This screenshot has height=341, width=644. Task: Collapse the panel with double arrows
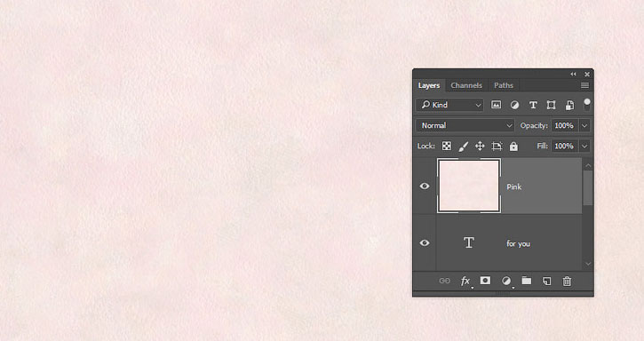(x=573, y=74)
